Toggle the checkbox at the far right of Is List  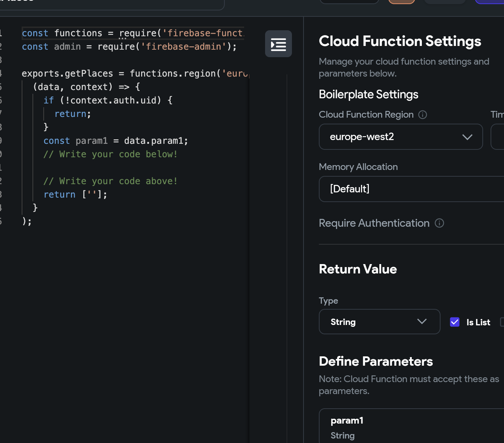(502, 322)
